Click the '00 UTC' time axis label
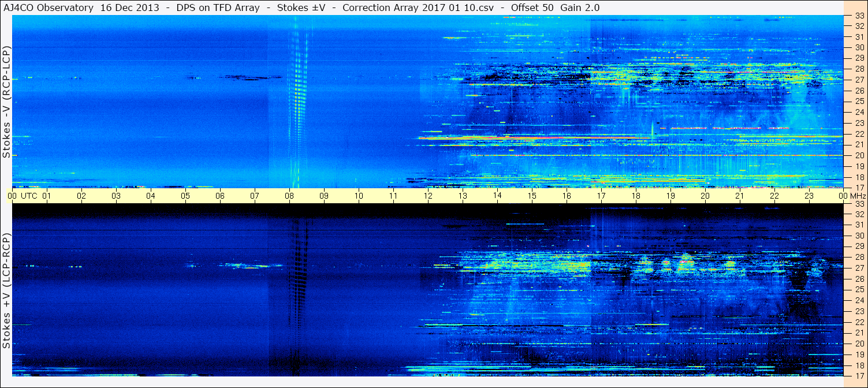The width and height of the screenshot is (868, 388). tap(22, 196)
